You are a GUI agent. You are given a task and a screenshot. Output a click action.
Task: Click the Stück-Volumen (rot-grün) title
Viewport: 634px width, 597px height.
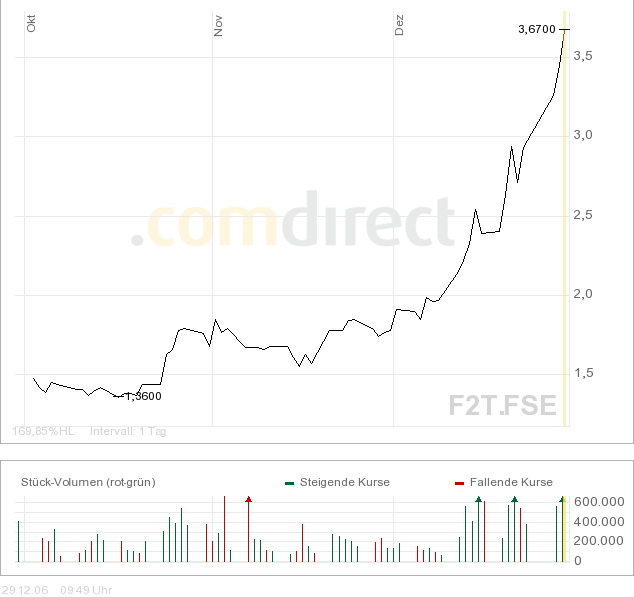click(88, 482)
